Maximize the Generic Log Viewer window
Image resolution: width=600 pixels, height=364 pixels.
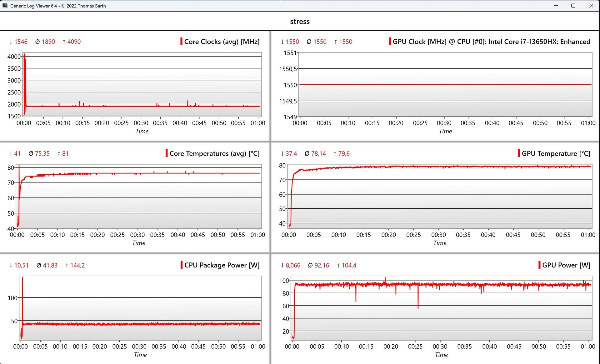click(x=573, y=6)
